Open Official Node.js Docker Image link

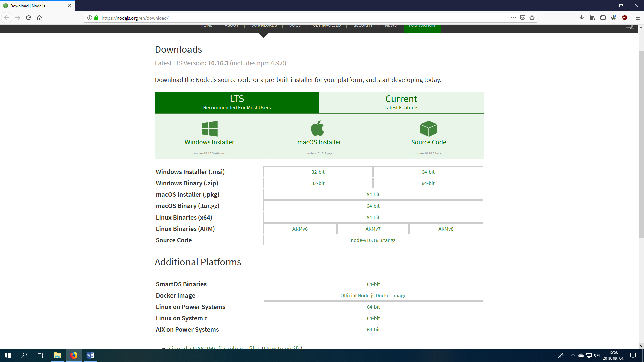click(373, 295)
